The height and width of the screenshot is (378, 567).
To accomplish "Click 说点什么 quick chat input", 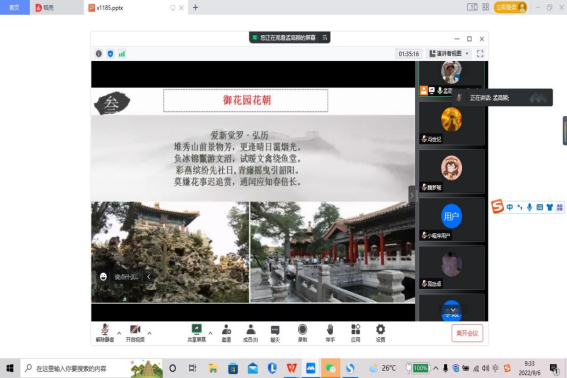I will pos(126,277).
